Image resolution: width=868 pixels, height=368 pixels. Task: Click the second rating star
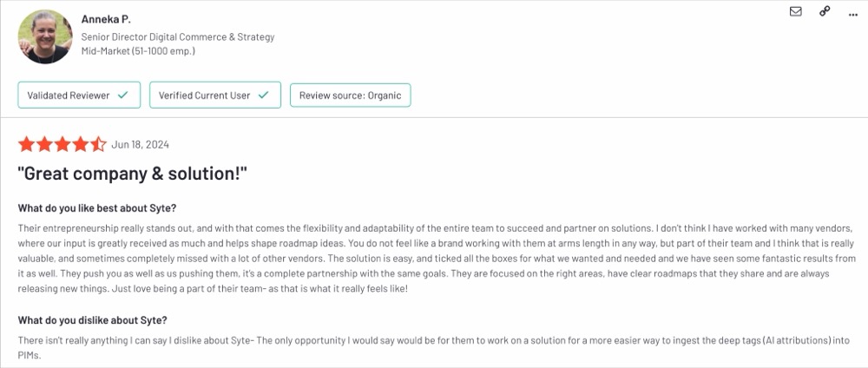pos(44,144)
